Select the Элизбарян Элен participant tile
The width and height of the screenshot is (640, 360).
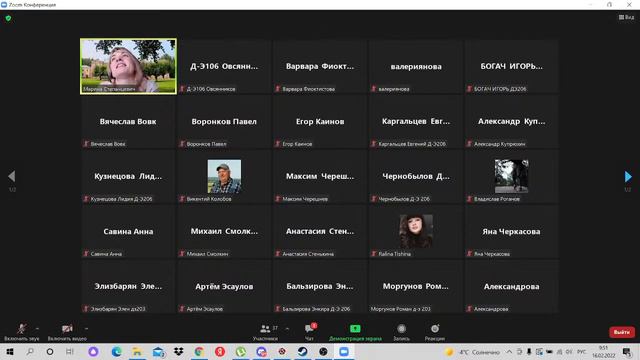[x=128, y=287]
